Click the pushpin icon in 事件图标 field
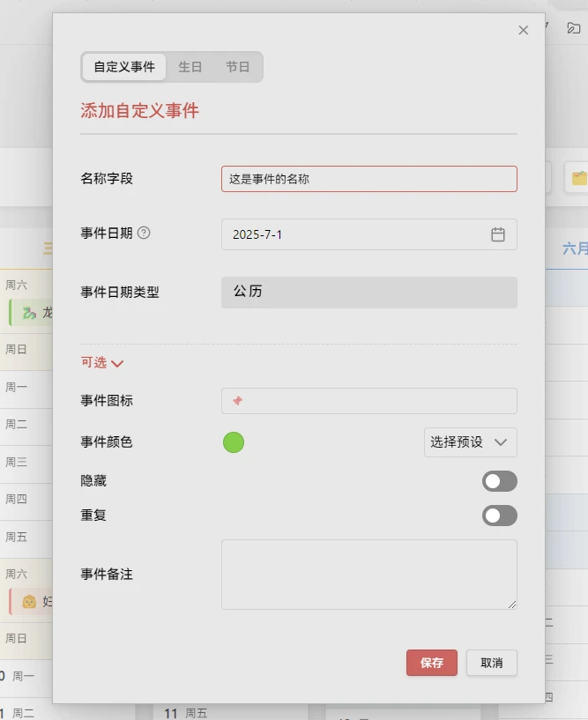 coord(237,401)
